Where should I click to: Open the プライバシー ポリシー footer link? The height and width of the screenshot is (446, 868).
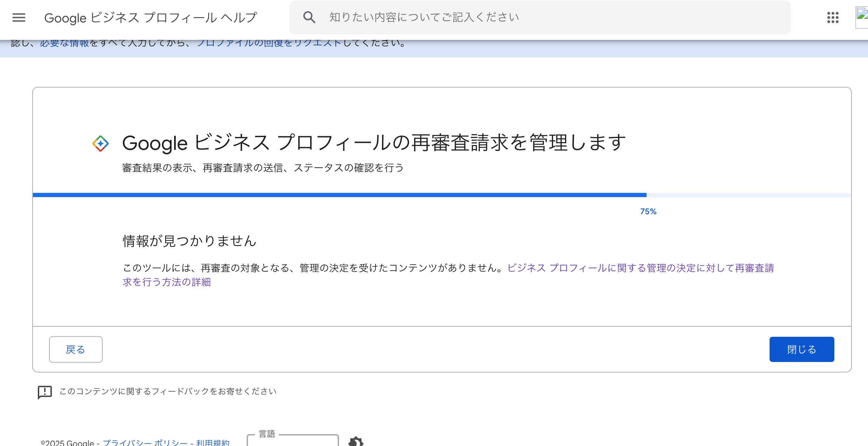[x=145, y=442]
